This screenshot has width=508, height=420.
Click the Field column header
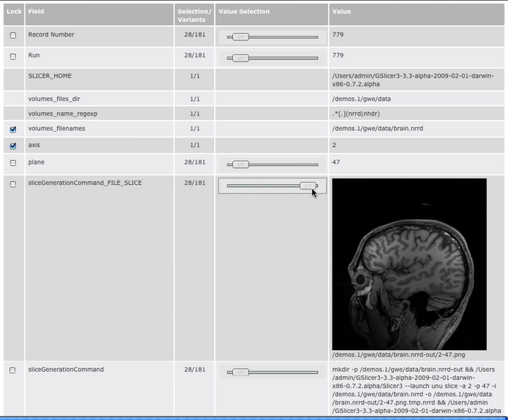coord(36,12)
